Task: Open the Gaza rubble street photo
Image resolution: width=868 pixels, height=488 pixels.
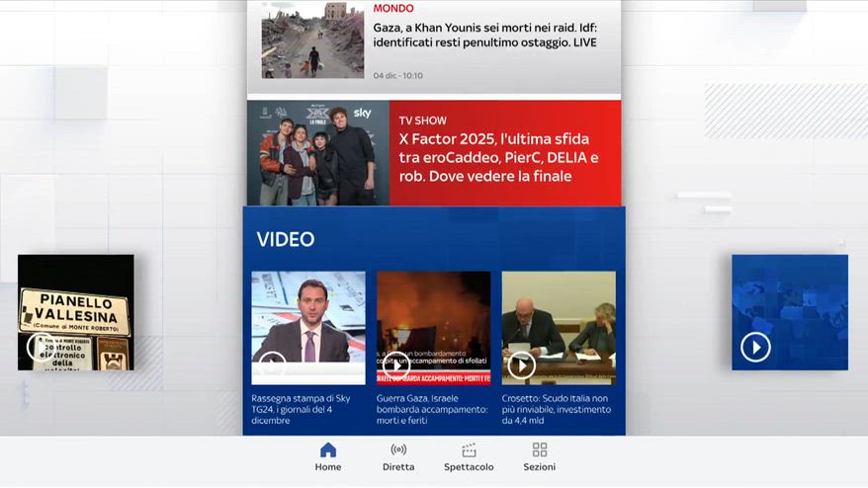Action: [x=312, y=40]
